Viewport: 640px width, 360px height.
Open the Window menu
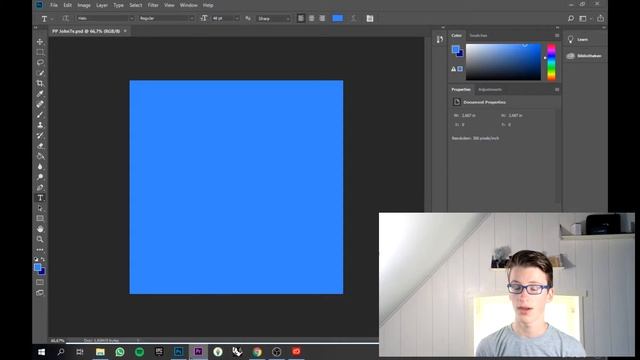(x=189, y=5)
